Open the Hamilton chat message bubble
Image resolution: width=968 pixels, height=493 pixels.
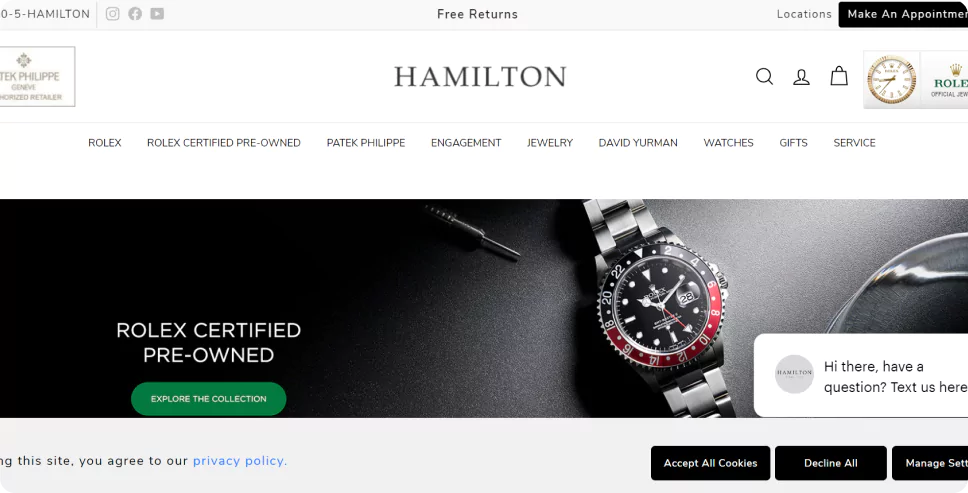click(x=861, y=376)
